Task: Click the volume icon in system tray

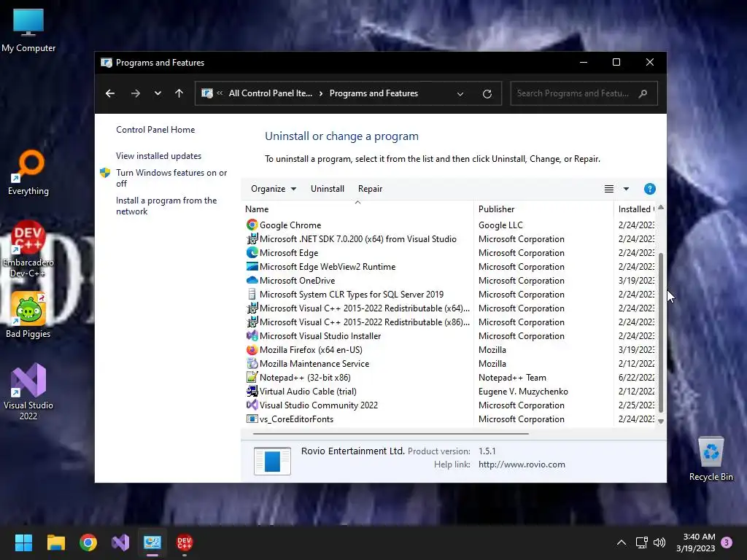Action: point(659,542)
